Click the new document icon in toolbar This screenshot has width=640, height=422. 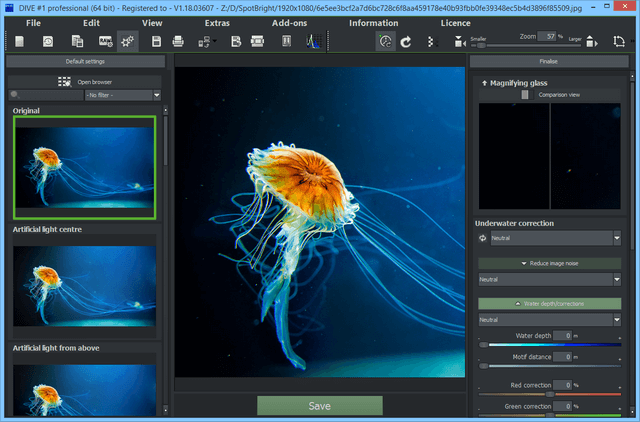point(19,41)
